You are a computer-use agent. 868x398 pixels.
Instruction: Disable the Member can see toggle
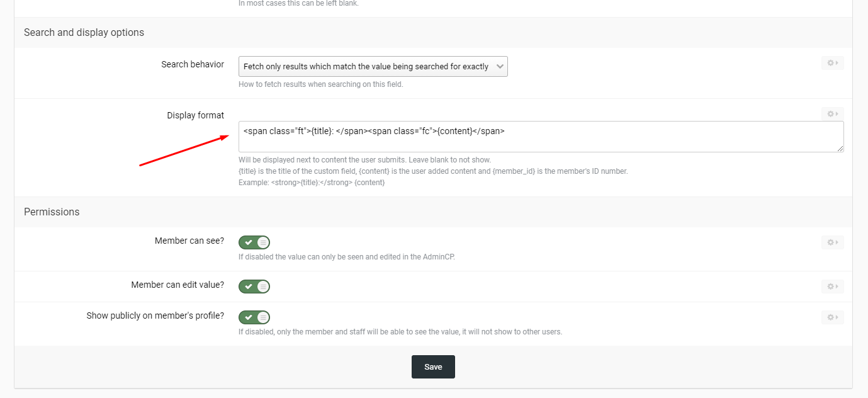pos(254,242)
